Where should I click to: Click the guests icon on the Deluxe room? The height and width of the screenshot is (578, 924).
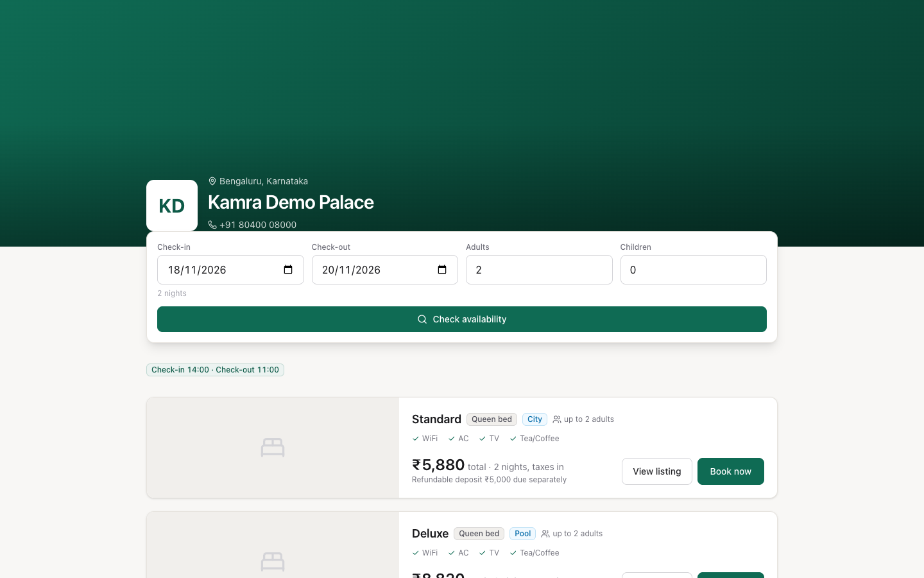coord(545,534)
